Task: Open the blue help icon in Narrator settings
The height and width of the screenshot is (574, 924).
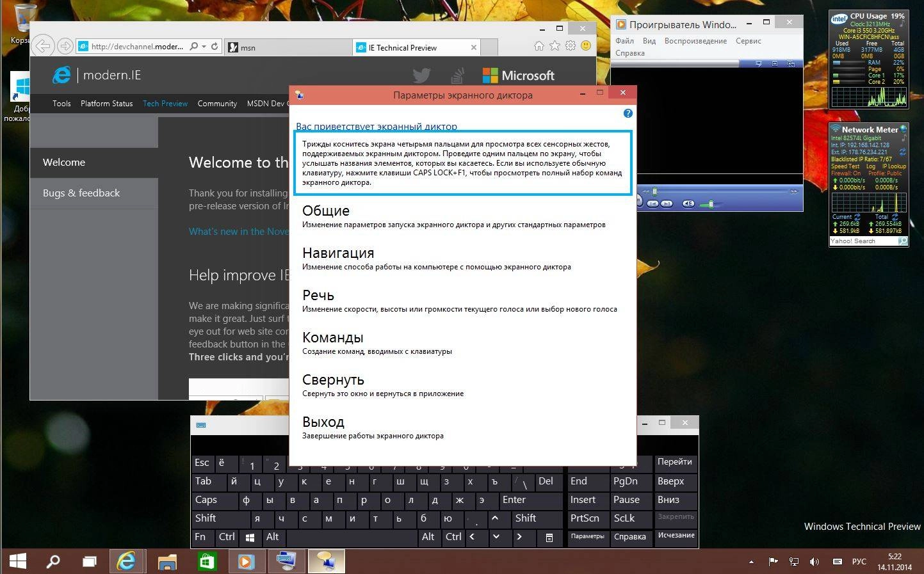Action: pos(628,113)
